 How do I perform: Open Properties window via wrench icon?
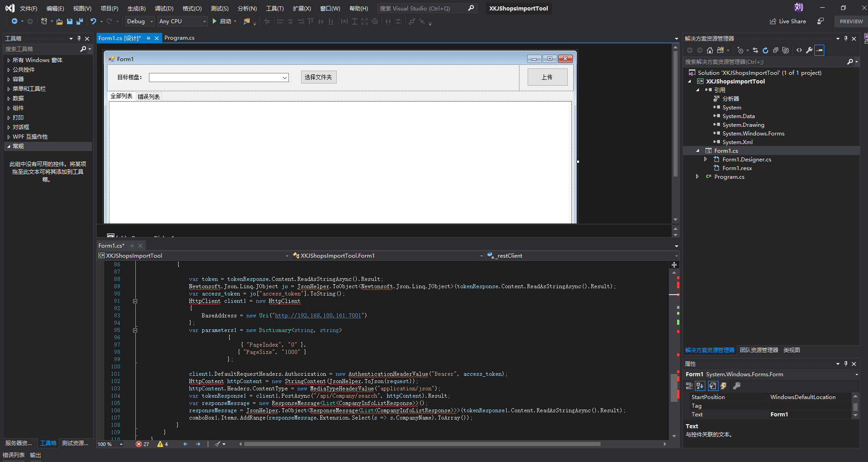[x=809, y=50]
